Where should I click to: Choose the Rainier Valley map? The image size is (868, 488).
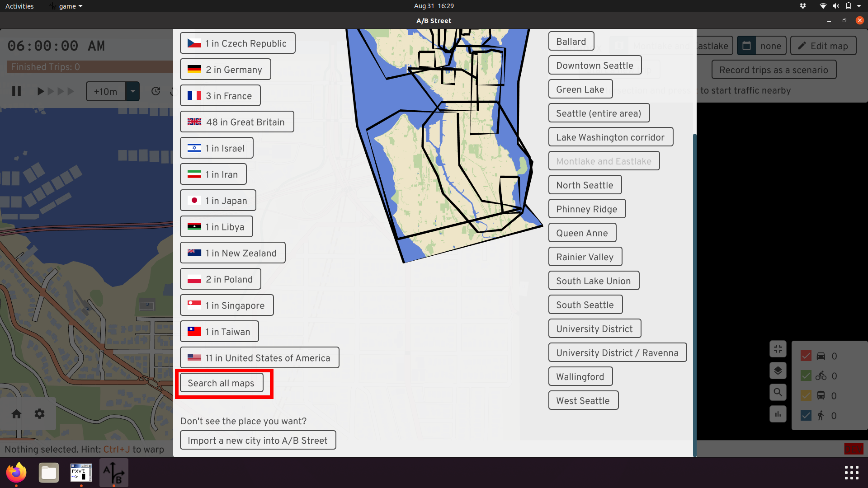[x=585, y=257]
